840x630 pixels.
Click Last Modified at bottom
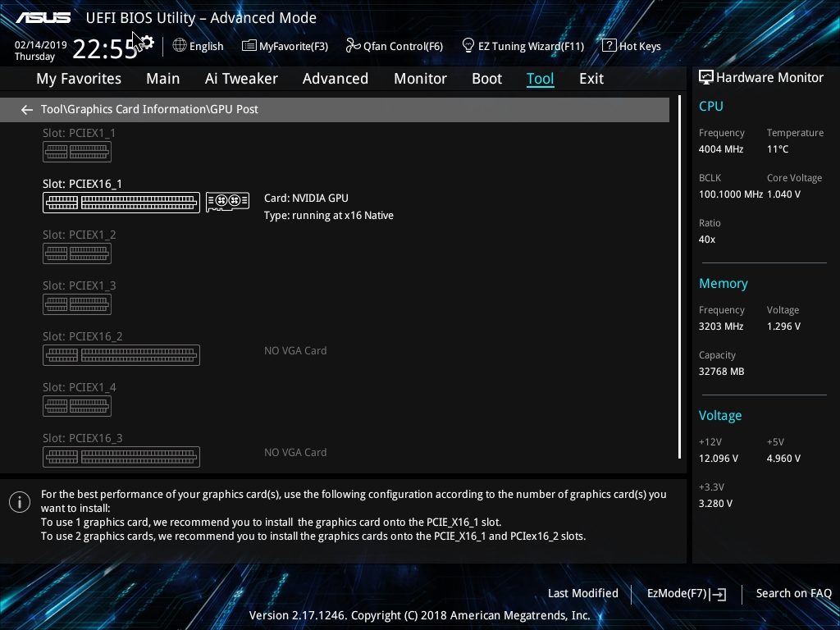[x=583, y=594]
